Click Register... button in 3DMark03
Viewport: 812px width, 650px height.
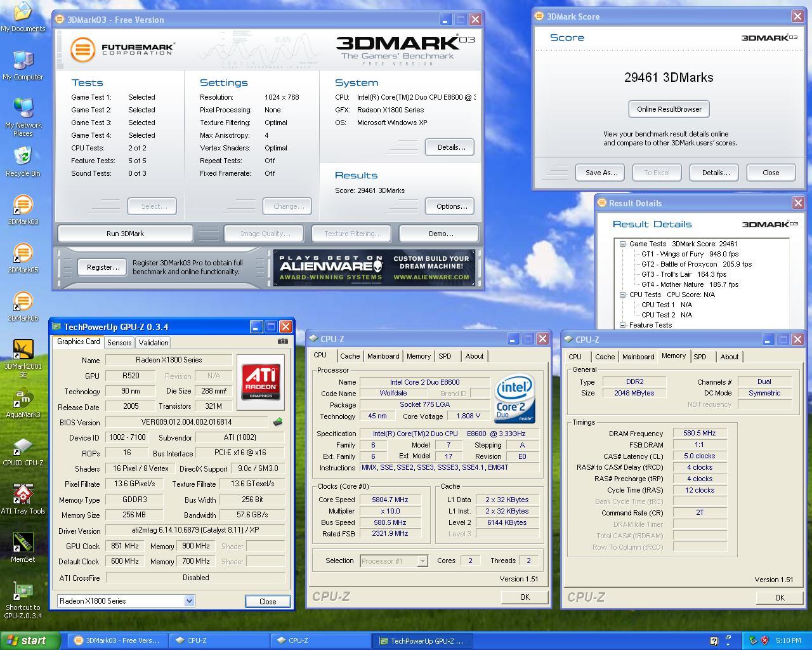(x=103, y=267)
